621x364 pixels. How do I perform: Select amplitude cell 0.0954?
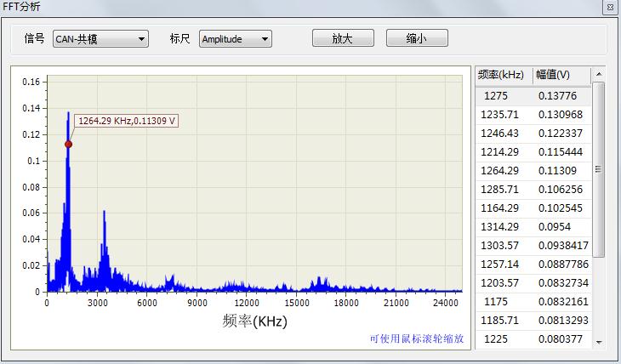coord(555,226)
